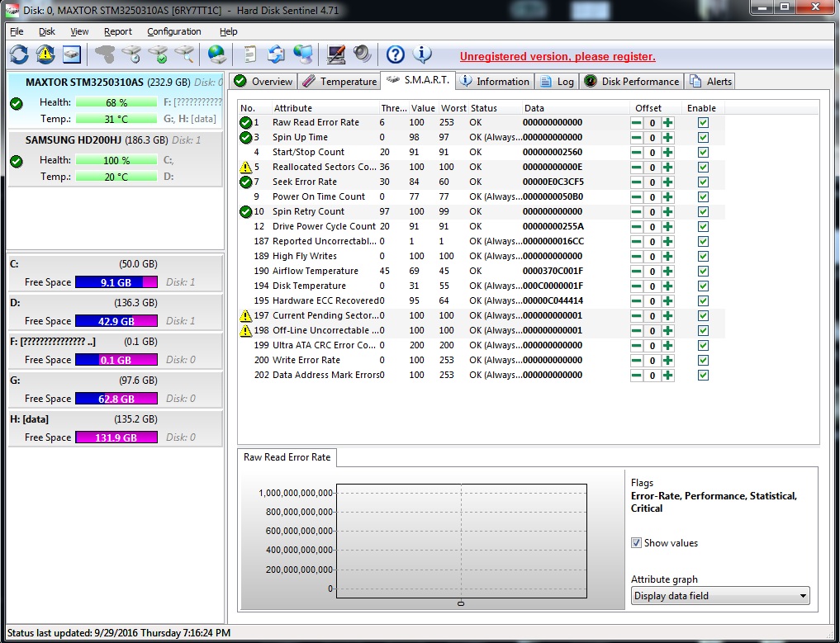
Task: Click the unregistered version register link
Action: (558, 57)
